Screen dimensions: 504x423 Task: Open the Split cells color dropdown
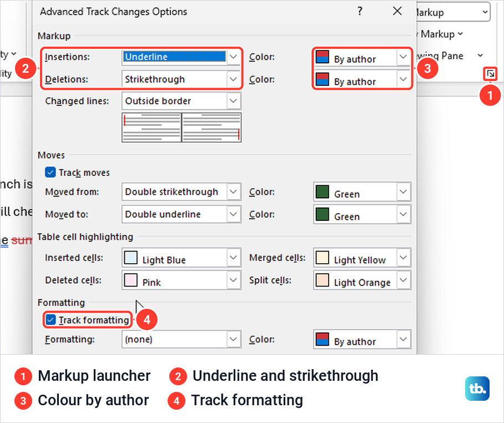(404, 280)
